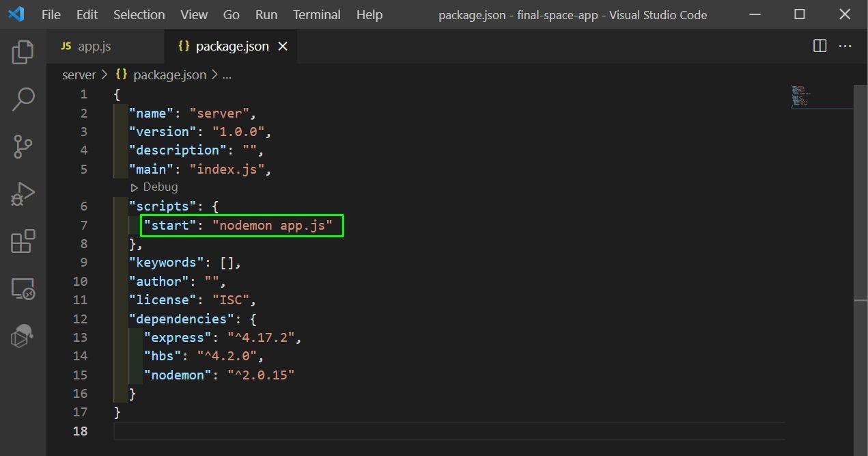
Task: Switch to the app.js tab
Action: (106, 46)
